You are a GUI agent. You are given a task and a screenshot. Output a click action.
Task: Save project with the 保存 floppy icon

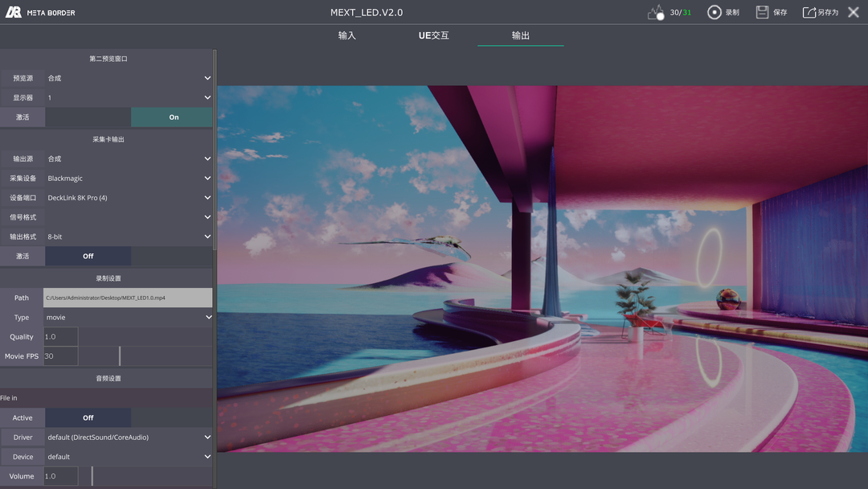(762, 12)
